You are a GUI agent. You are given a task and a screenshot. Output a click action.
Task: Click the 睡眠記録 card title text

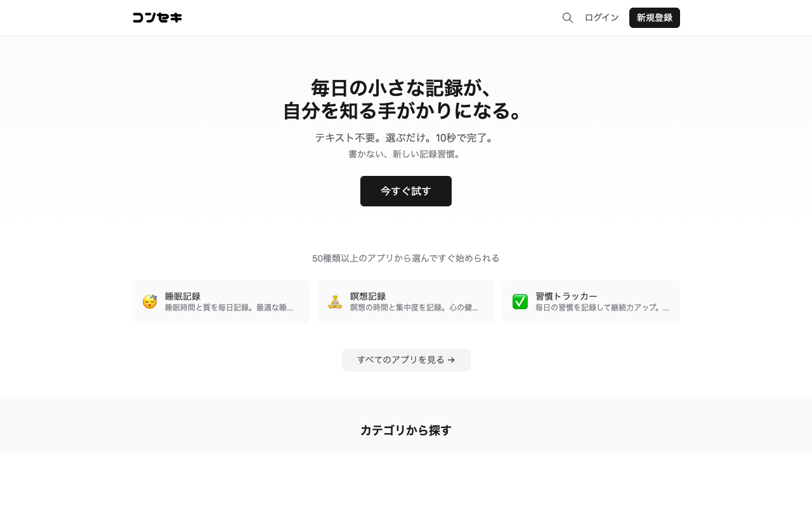[183, 296]
